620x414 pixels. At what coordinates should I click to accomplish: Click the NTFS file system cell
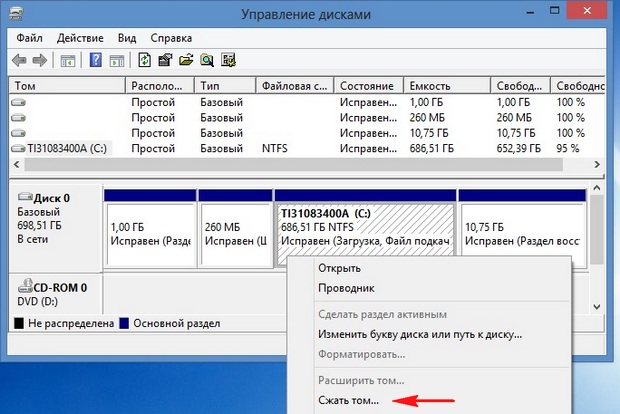[x=275, y=149]
